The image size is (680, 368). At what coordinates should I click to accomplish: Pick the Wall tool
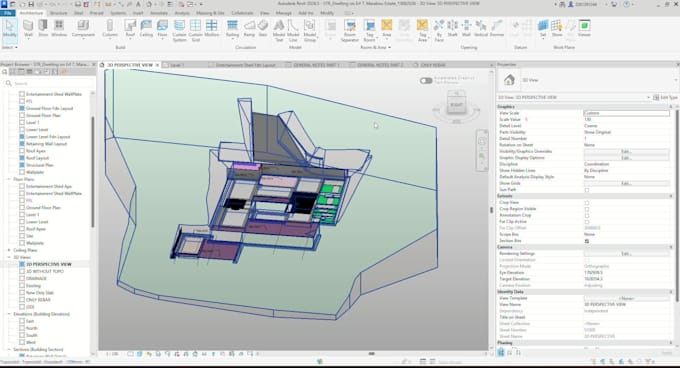(x=28, y=29)
